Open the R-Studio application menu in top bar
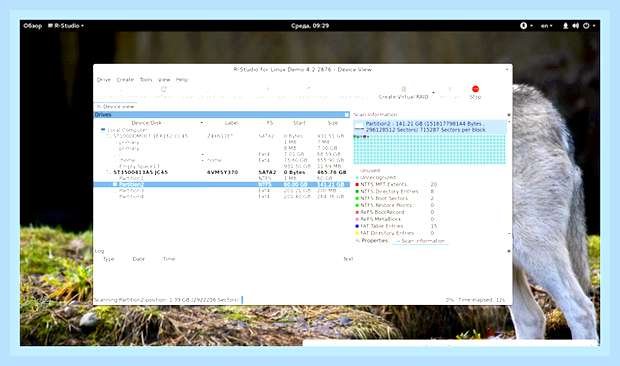Image resolution: width=620 pixels, height=366 pixels. click(x=66, y=26)
